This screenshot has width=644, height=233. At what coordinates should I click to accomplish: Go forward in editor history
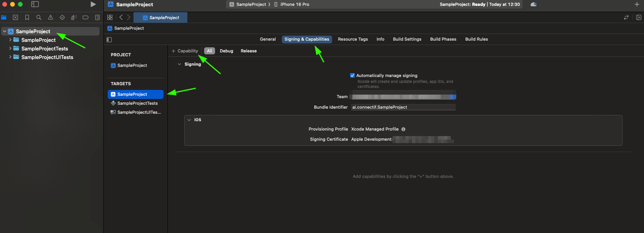pyautogui.click(x=129, y=17)
